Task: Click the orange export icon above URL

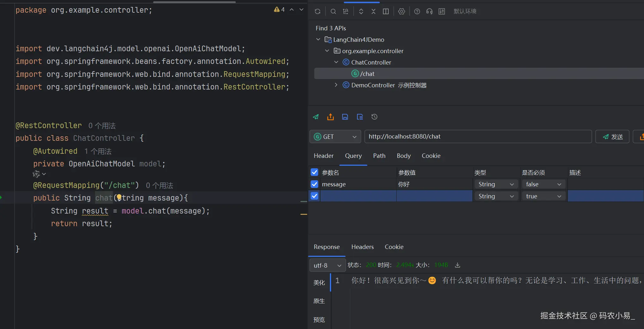Action: tap(331, 117)
